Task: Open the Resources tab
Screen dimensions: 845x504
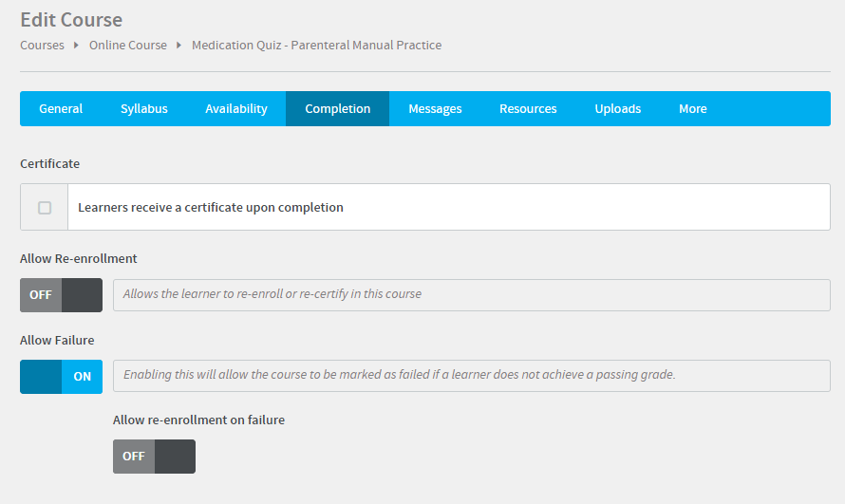Action: pyautogui.click(x=528, y=109)
